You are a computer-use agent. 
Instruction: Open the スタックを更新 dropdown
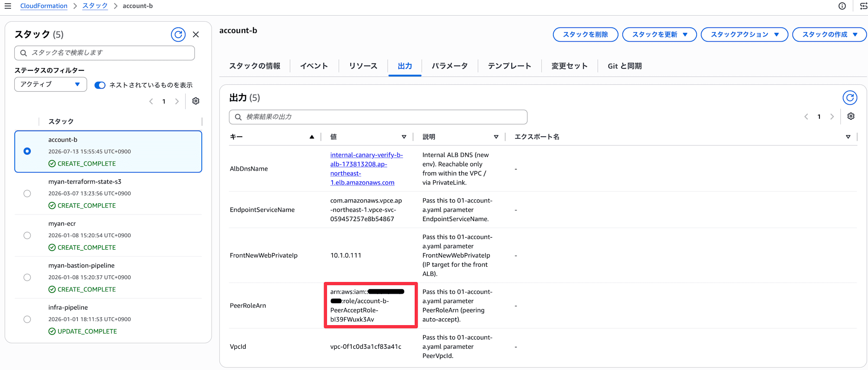point(659,34)
